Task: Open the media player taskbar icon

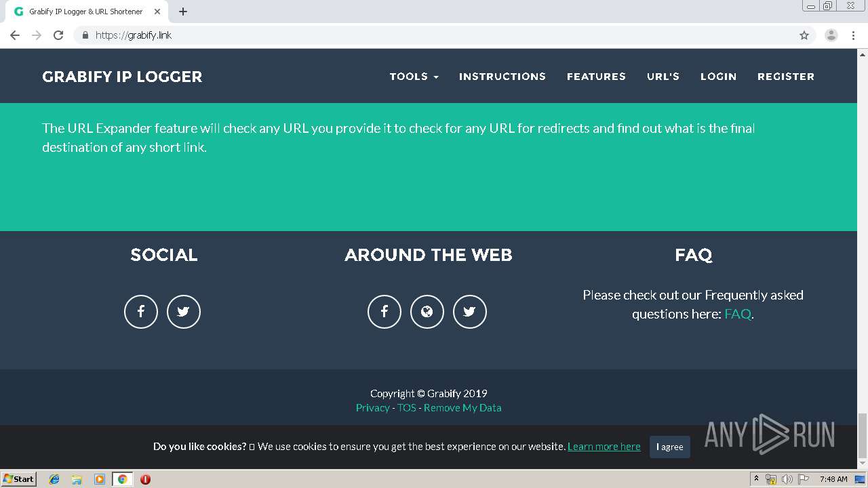Action: coord(100,479)
